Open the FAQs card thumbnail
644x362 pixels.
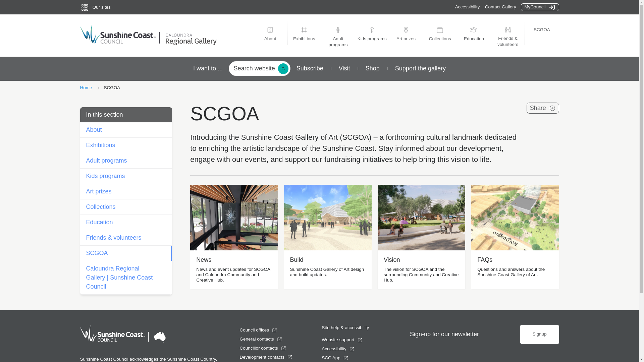(515, 218)
